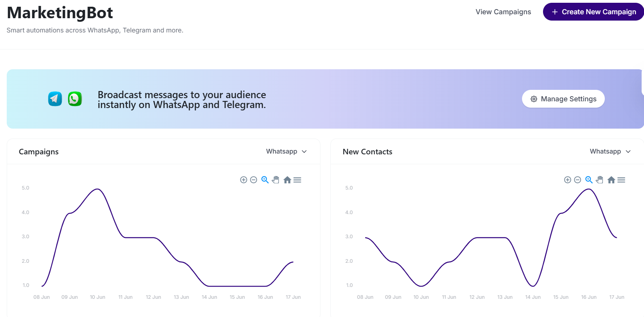Reset axes with home icon on Campaigns chart
The height and width of the screenshot is (317, 644).
[x=288, y=180]
